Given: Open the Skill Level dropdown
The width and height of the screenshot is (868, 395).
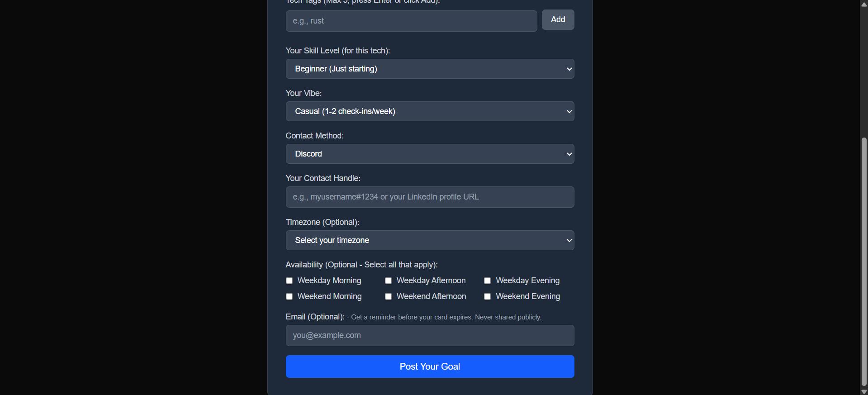Looking at the screenshot, I should click(429, 69).
